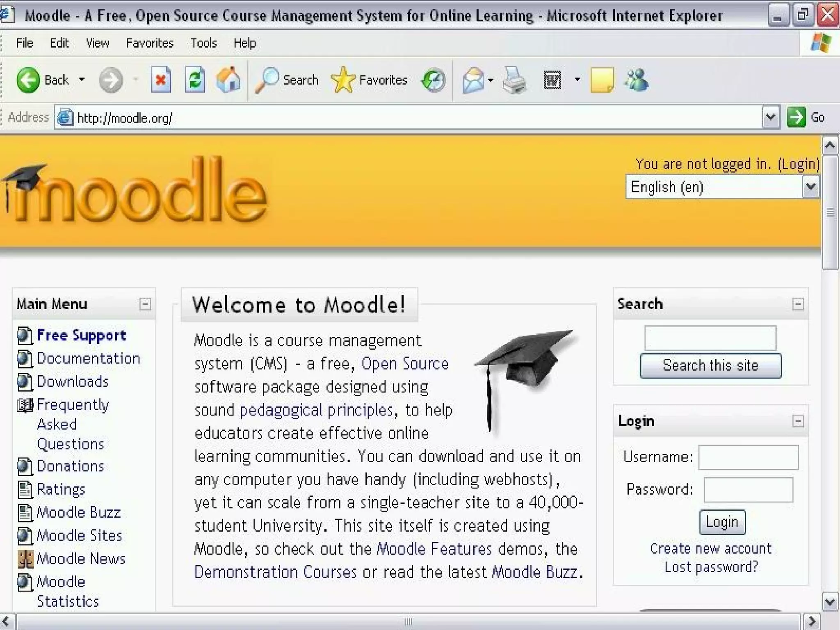Click the Print icon in toolbar
Image resolution: width=840 pixels, height=630 pixels.
pyautogui.click(x=514, y=80)
